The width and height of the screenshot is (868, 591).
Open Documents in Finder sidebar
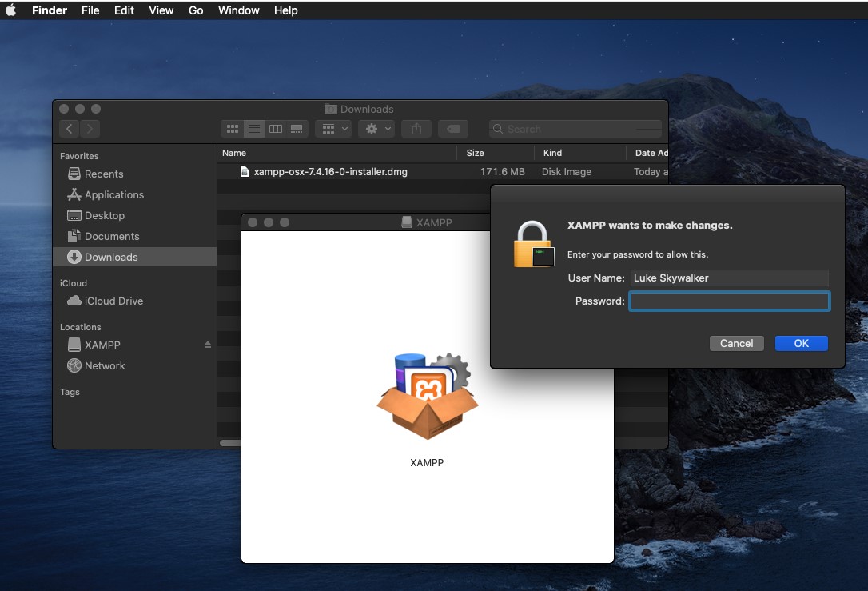[x=134, y=236]
